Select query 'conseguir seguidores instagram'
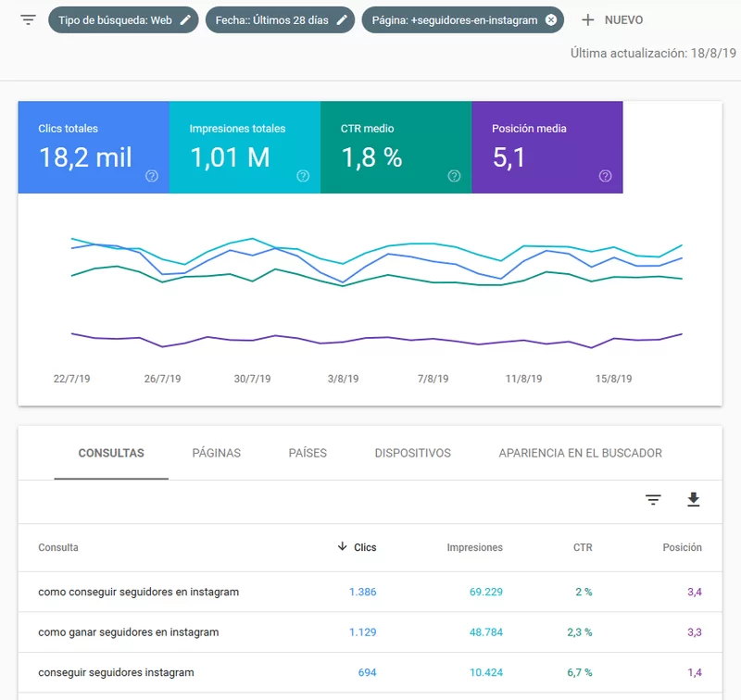 (x=116, y=672)
